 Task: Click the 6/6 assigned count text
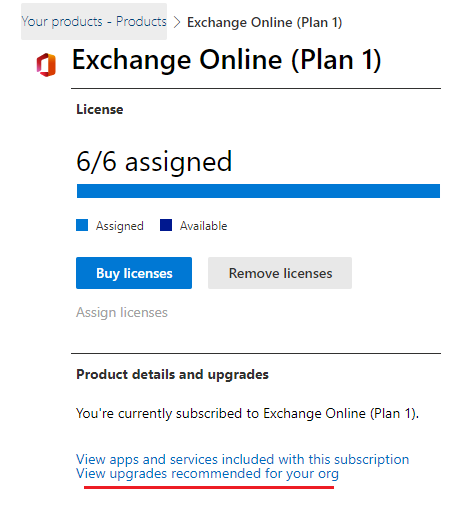pyautogui.click(x=154, y=162)
